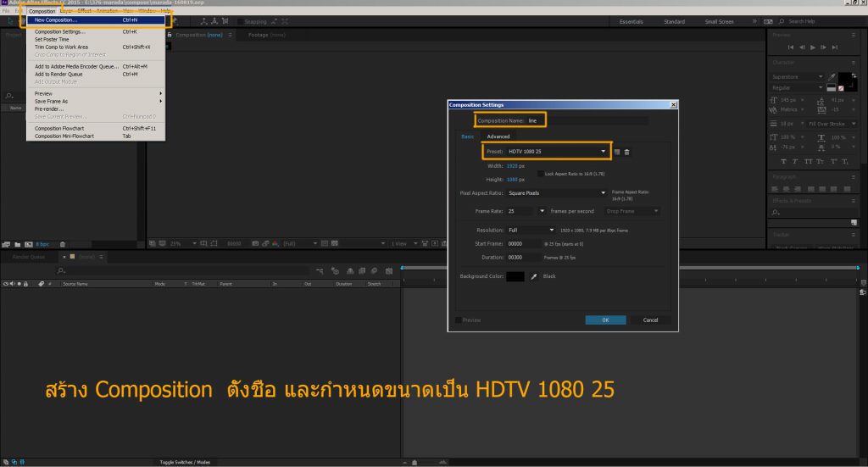868x467 pixels.
Task: Click the black Background Color swatch
Action: coord(515,276)
